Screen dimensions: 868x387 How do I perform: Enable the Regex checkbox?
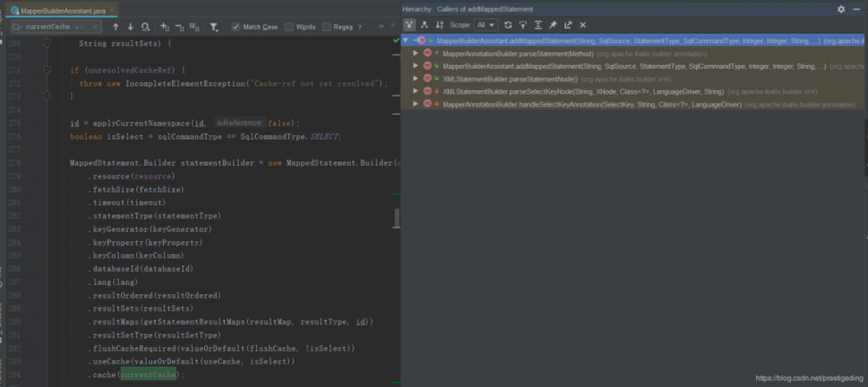click(326, 27)
